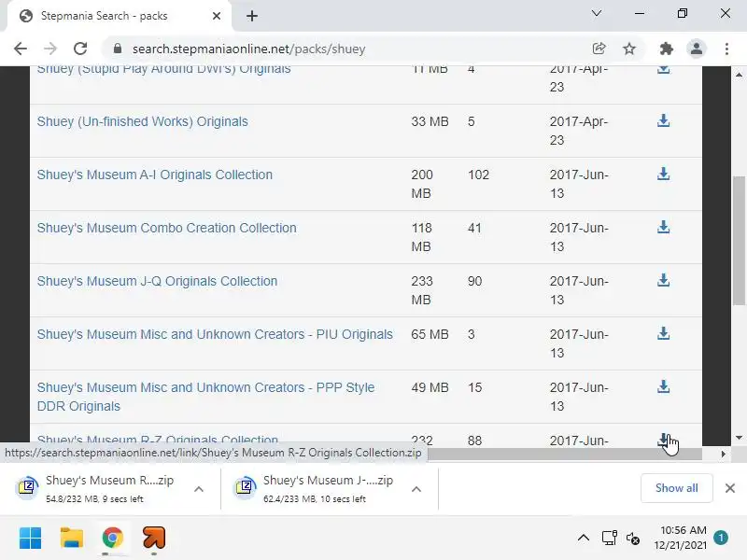The height and width of the screenshot is (560, 747).
Task: Select the Stepmania Search - packs tab
Action: coord(120,16)
